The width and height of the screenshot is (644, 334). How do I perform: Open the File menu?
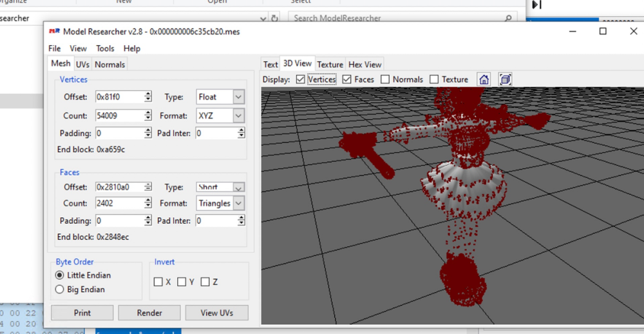tap(54, 48)
